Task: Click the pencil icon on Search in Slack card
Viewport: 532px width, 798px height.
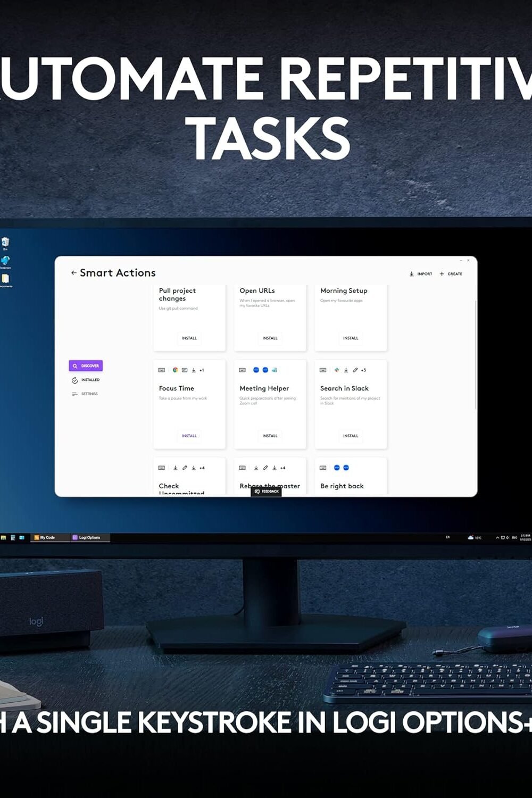Action: coord(355,370)
